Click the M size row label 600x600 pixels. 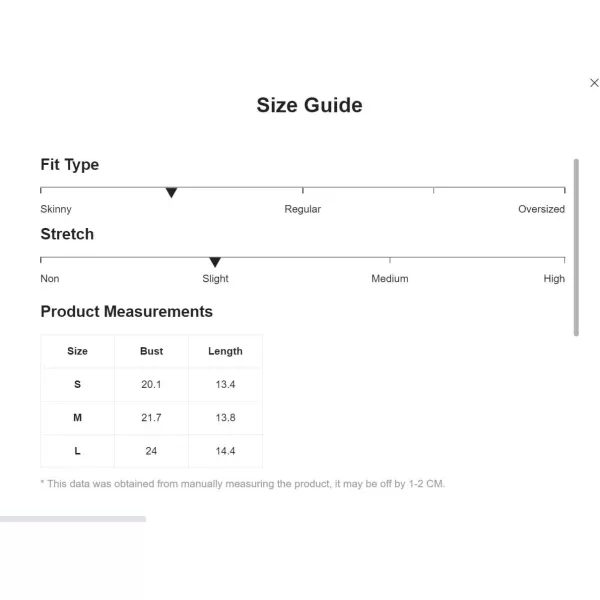(x=77, y=417)
